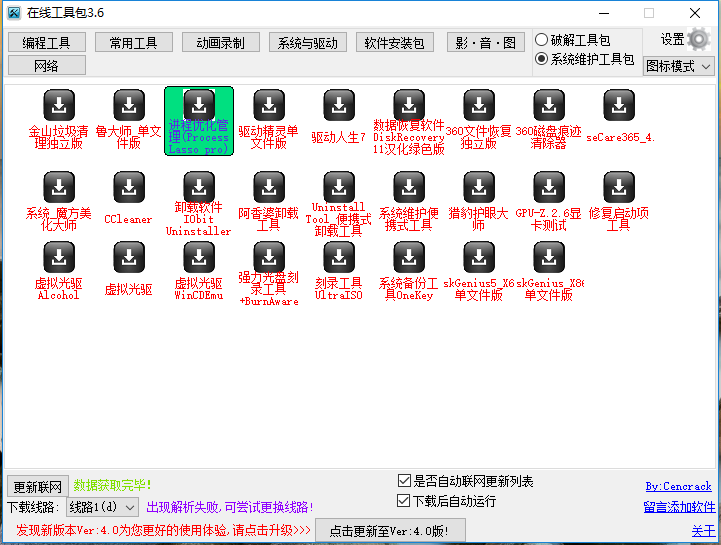Download 刻录工具 UltraISO
The height and width of the screenshot is (545, 721).
coord(339,257)
